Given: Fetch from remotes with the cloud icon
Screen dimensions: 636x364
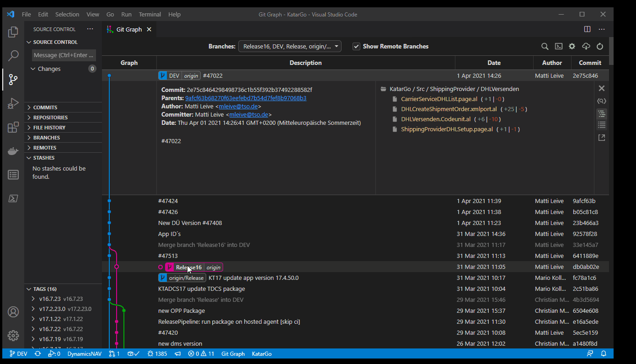Looking at the screenshot, I should click(x=586, y=46).
